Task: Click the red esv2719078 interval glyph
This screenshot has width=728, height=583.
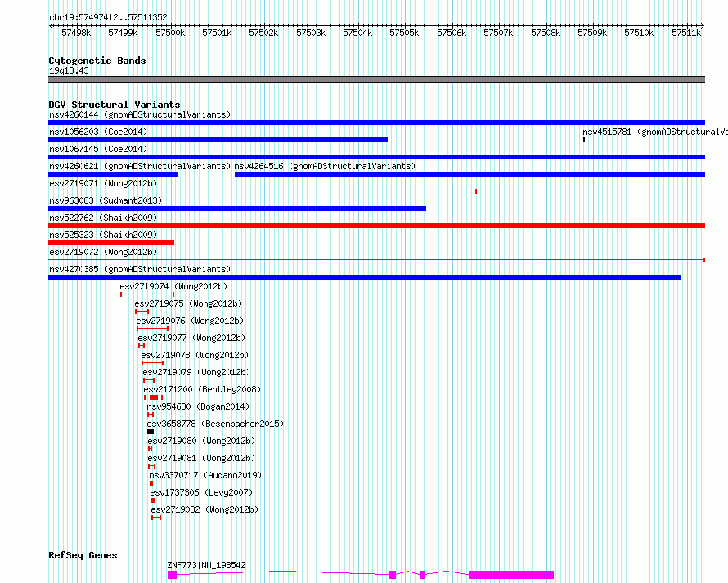Action: coord(153,363)
